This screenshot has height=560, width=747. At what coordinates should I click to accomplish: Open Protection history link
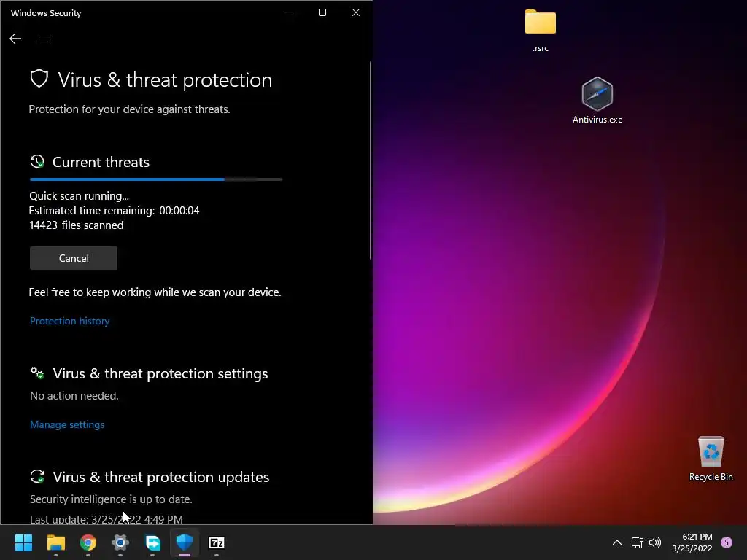point(69,321)
